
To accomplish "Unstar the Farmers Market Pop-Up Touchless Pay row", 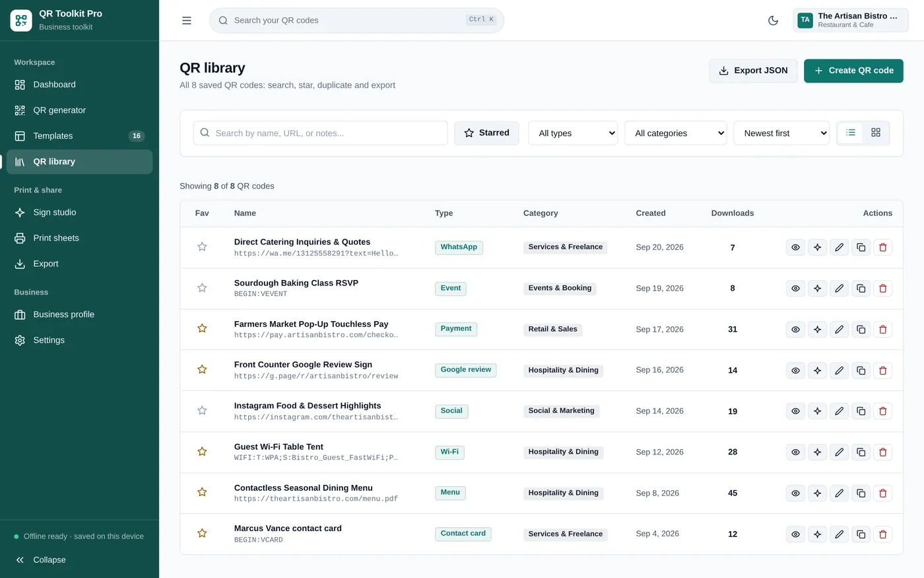I will point(202,329).
